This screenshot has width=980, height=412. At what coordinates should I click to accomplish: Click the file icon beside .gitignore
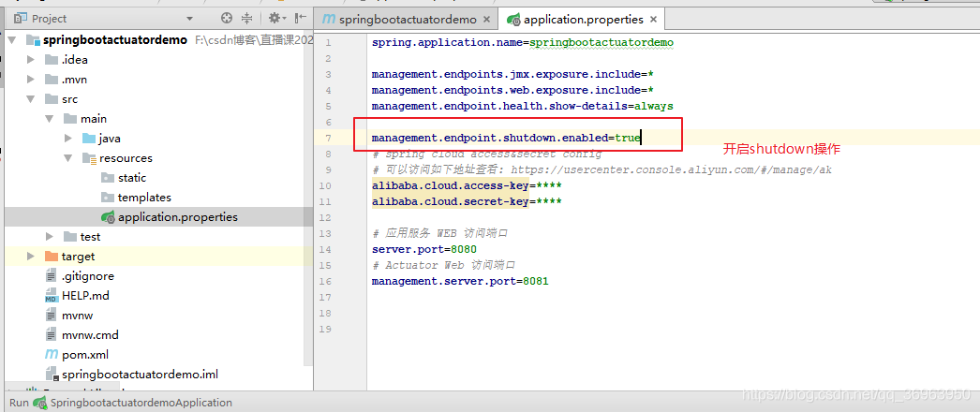coord(52,276)
